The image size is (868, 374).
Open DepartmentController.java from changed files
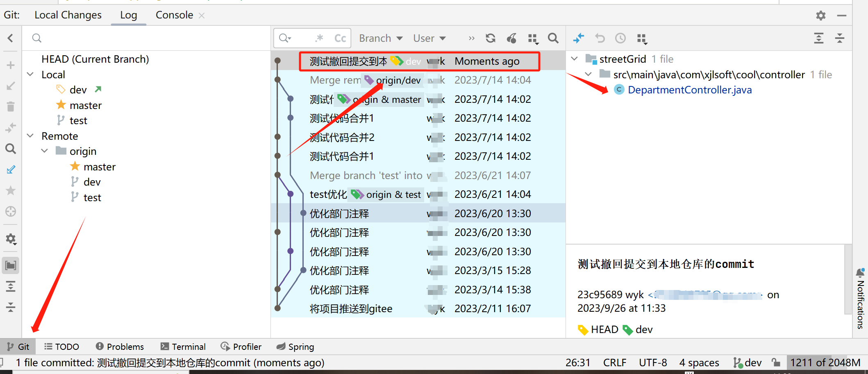pyautogui.click(x=690, y=89)
